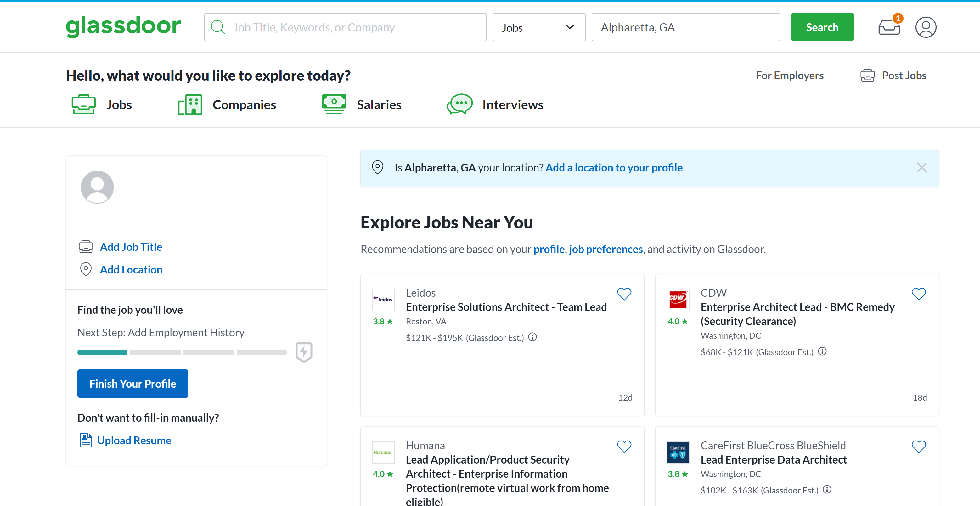
Task: Click the profile completion progress bar
Action: (x=182, y=352)
